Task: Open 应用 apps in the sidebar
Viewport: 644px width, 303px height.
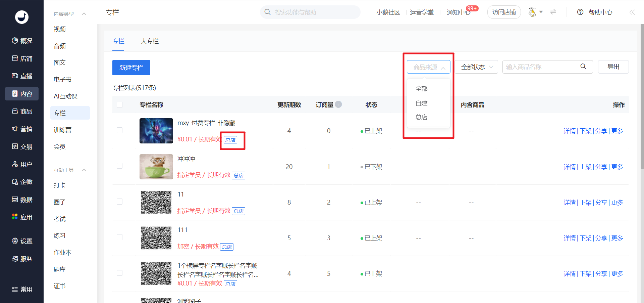Action: pos(22,217)
